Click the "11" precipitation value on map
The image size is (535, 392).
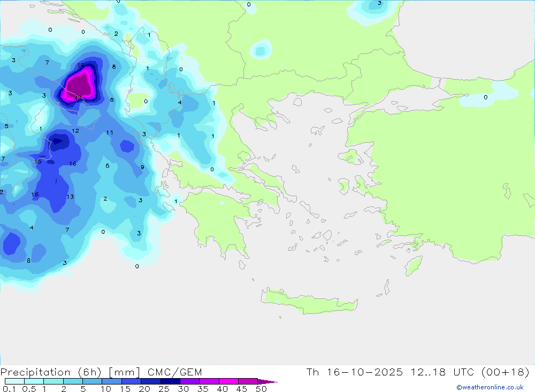pyautogui.click(x=110, y=133)
